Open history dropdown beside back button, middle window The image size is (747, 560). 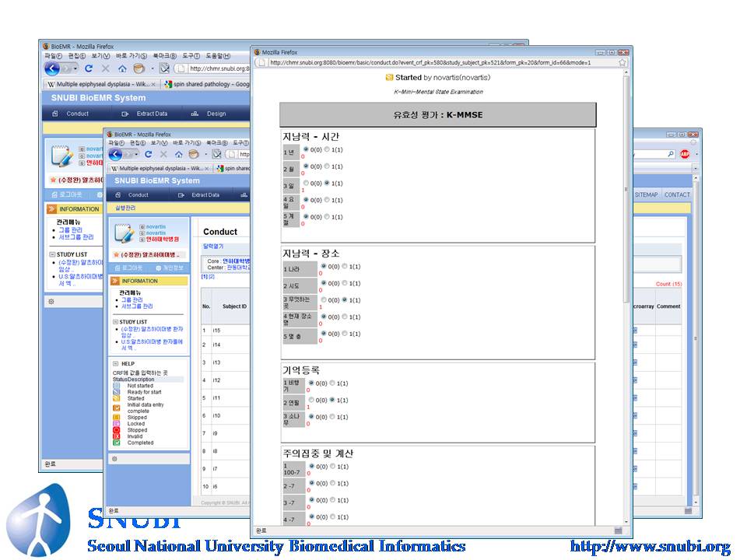click(x=136, y=154)
